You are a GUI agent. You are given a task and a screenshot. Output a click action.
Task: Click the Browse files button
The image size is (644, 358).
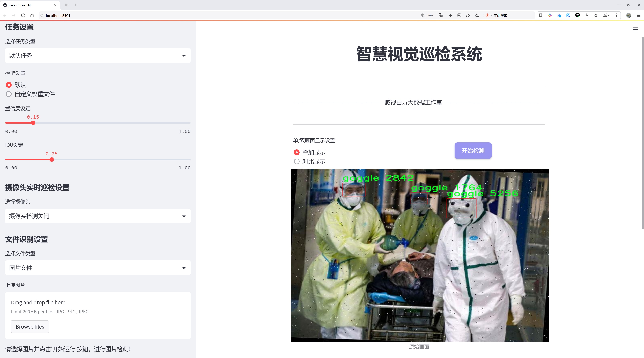point(30,326)
